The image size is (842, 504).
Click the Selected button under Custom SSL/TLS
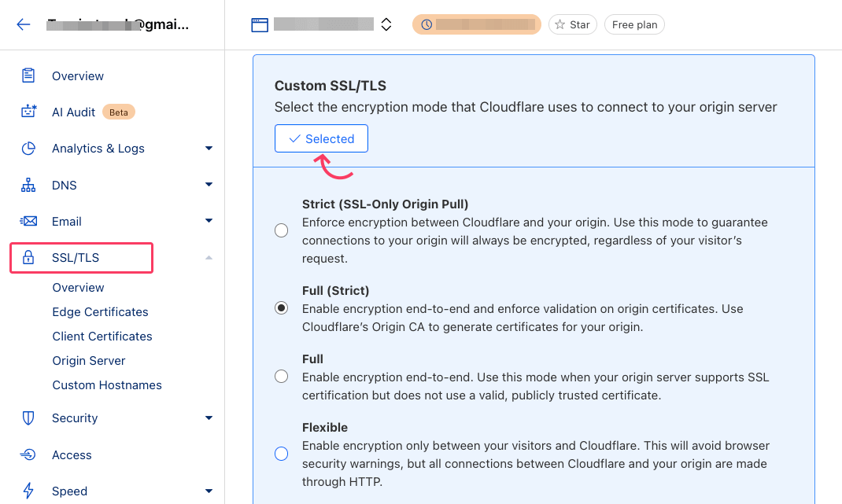321,138
